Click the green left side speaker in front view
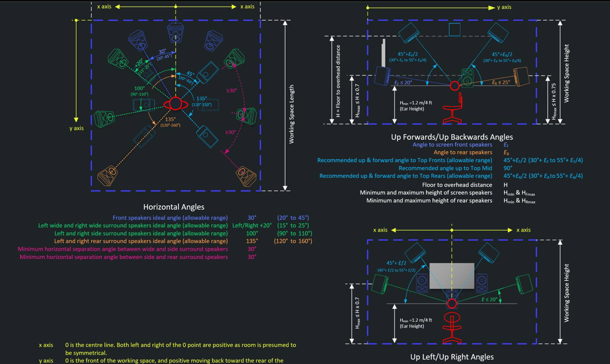Viewport: 610px width, 364px height. [x=380, y=285]
